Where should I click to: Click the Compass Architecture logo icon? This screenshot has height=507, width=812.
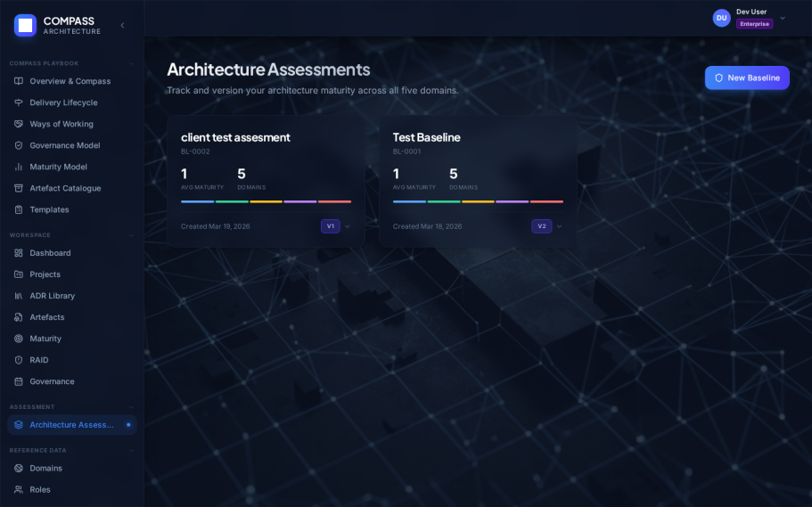click(x=25, y=25)
